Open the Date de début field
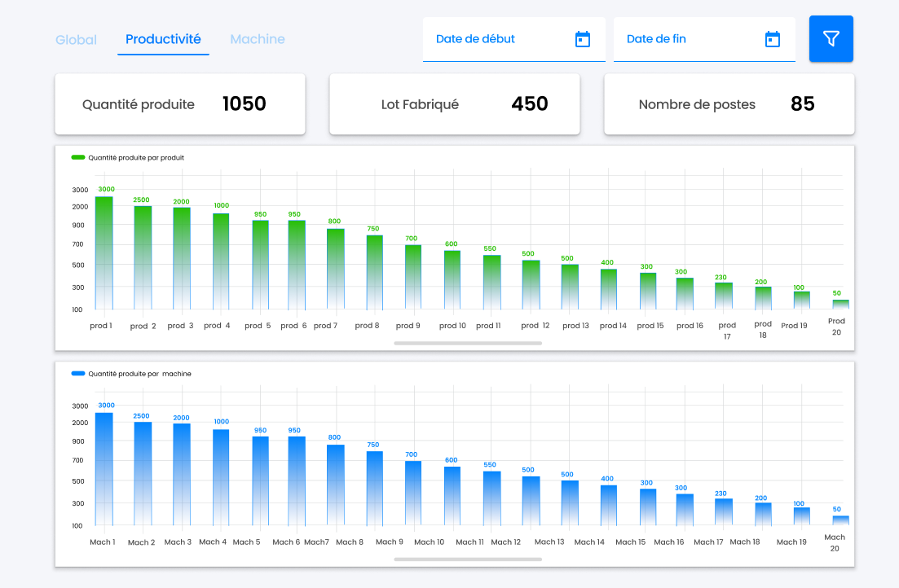Image resolution: width=899 pixels, height=588 pixels. coord(489,38)
